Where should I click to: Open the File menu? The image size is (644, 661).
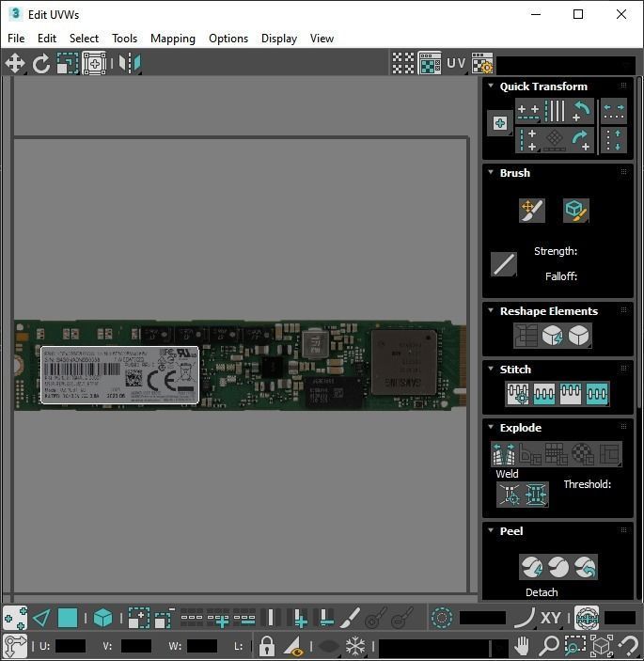(16, 39)
